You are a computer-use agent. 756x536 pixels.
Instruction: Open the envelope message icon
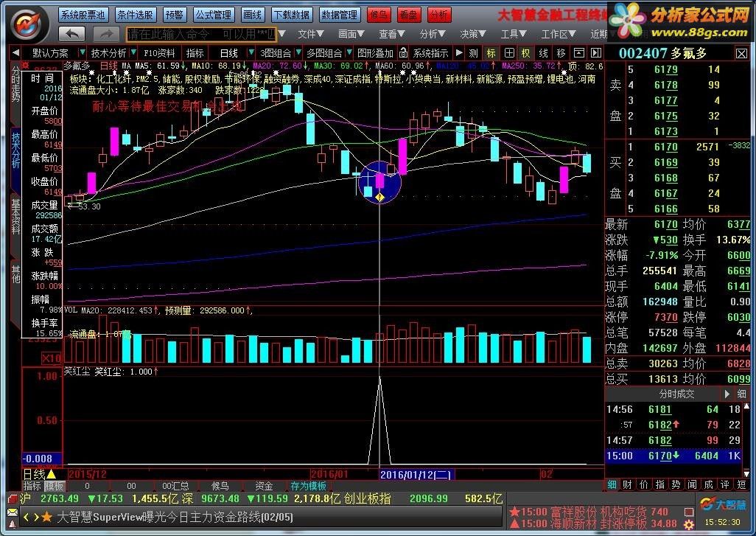point(13,512)
